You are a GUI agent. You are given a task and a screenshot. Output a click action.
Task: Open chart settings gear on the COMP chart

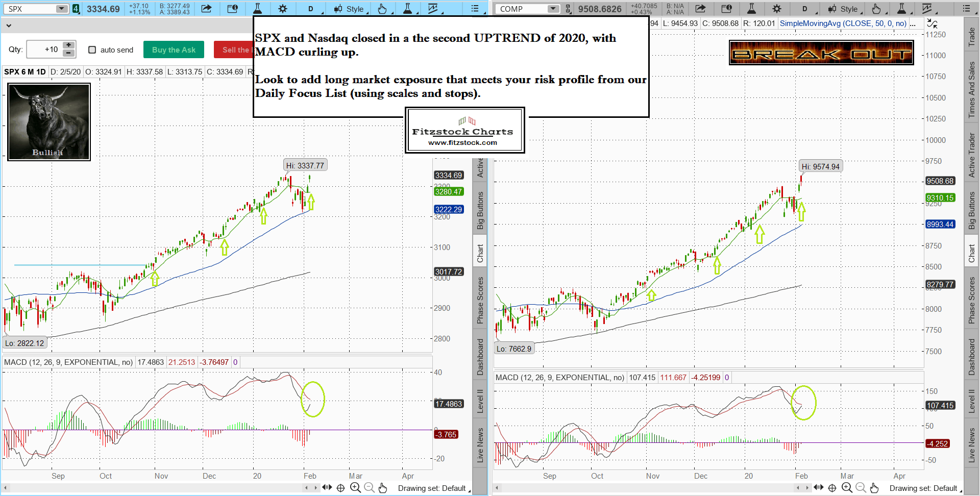tap(776, 9)
